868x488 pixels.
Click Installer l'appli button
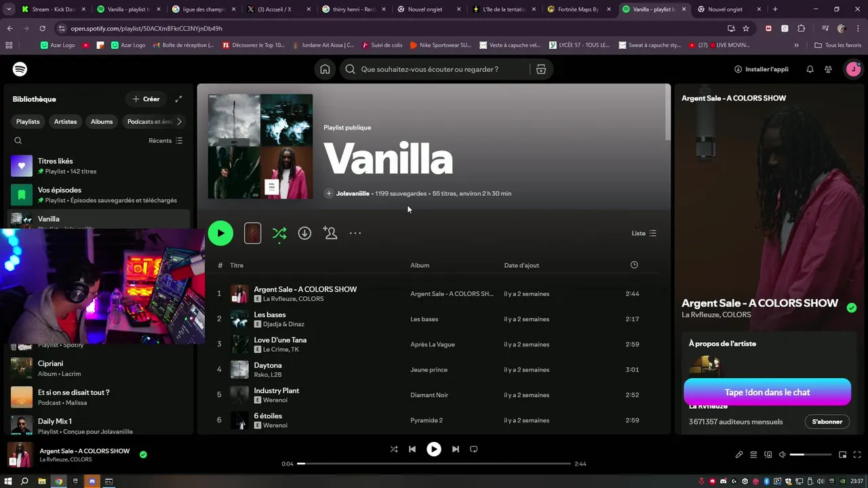[x=762, y=69]
